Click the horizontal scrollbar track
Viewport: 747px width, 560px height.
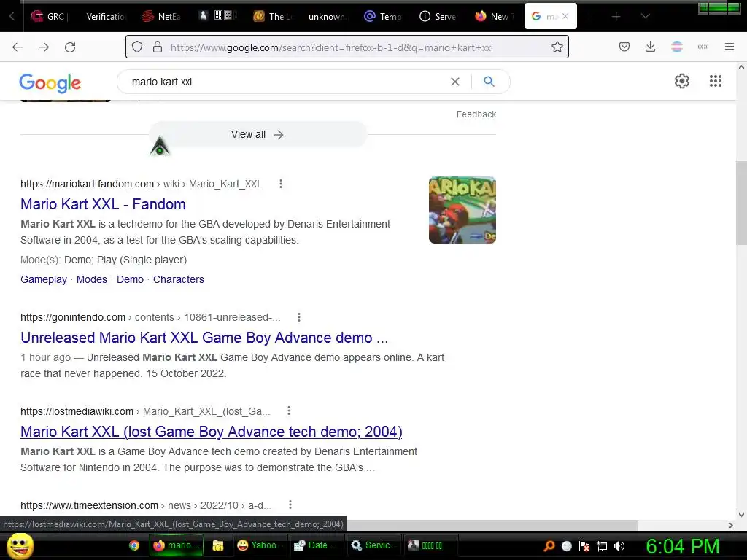pos(681,525)
